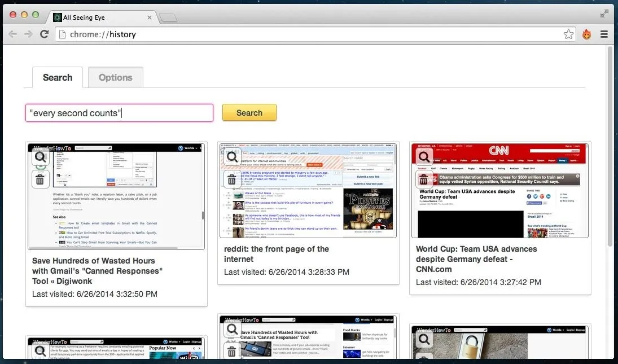618x364 pixels.
Task: Magnify the bottom-row "Popular Now" WonderHowTo screenshot
Action: tap(41, 350)
